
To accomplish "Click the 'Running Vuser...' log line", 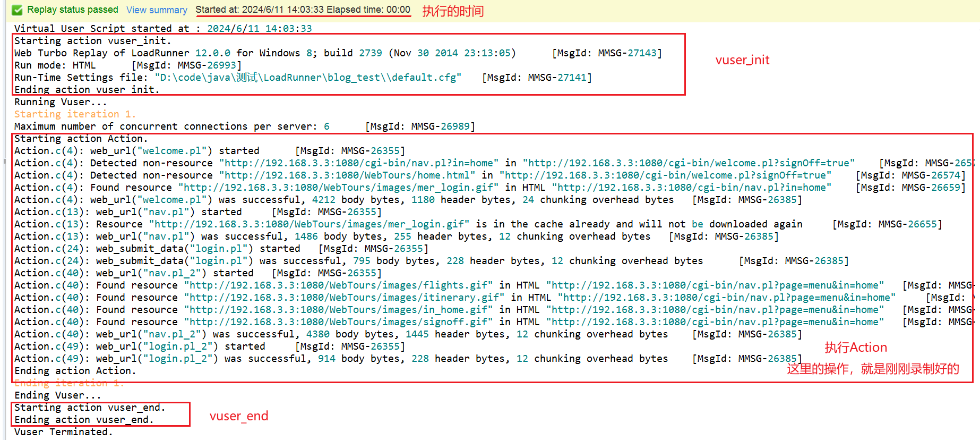I will tap(61, 101).
